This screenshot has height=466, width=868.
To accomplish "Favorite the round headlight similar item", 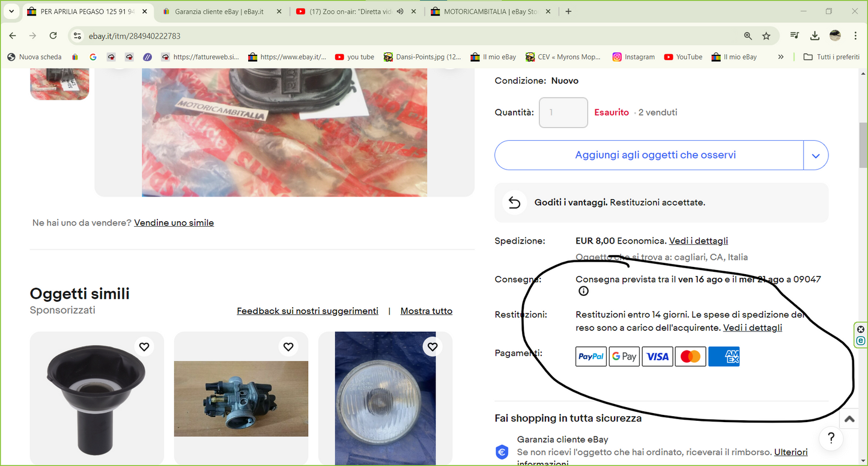I will click(x=432, y=347).
